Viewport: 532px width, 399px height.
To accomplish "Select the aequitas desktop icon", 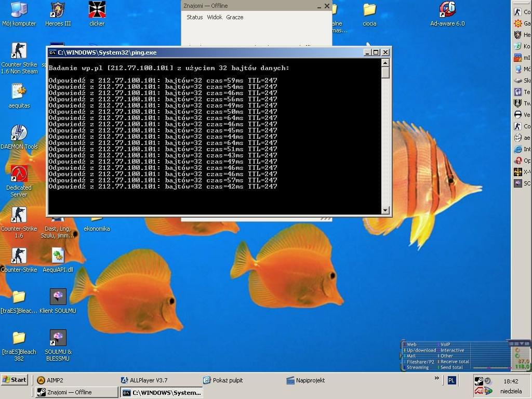I will point(19,96).
